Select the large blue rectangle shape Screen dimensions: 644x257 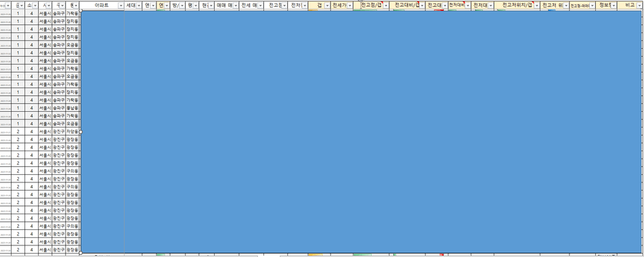tap(362, 132)
